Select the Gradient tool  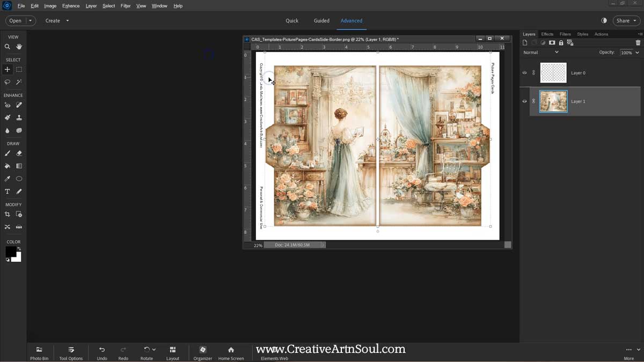[x=19, y=166]
